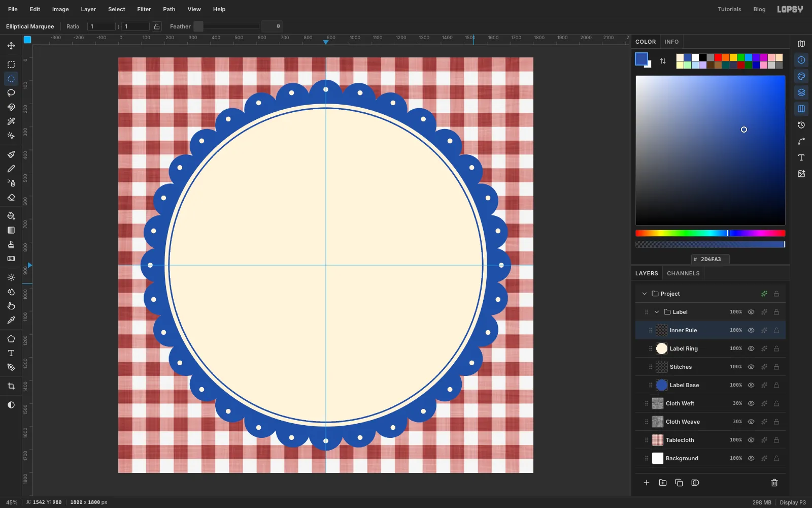
Task: Select the Move tool
Action: tap(11, 46)
